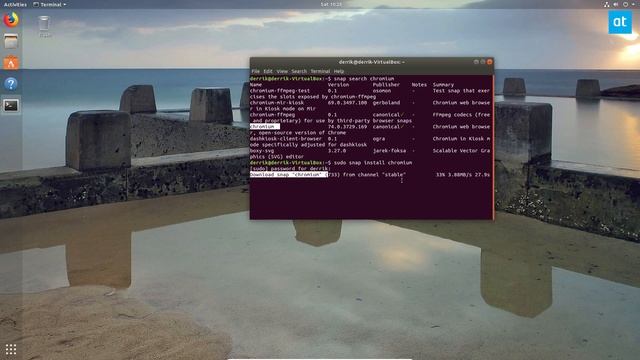The width and height of the screenshot is (640, 360).
Task: Click 'dashkiosk-client-browser' package name
Action: tap(286, 139)
